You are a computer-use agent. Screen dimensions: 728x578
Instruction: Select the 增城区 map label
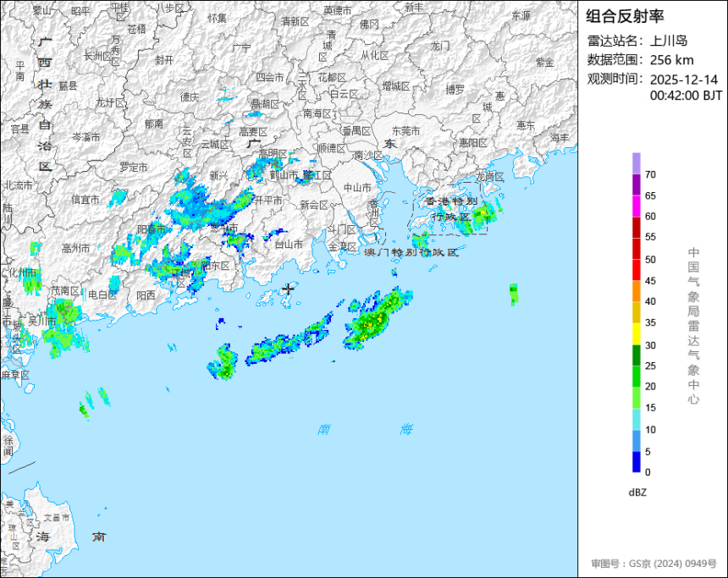(x=396, y=85)
